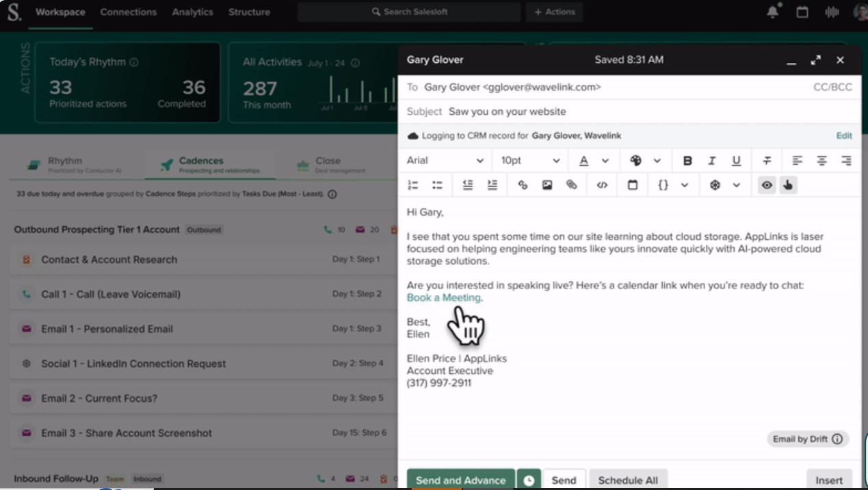Open notifications bell in top bar

click(x=773, y=12)
